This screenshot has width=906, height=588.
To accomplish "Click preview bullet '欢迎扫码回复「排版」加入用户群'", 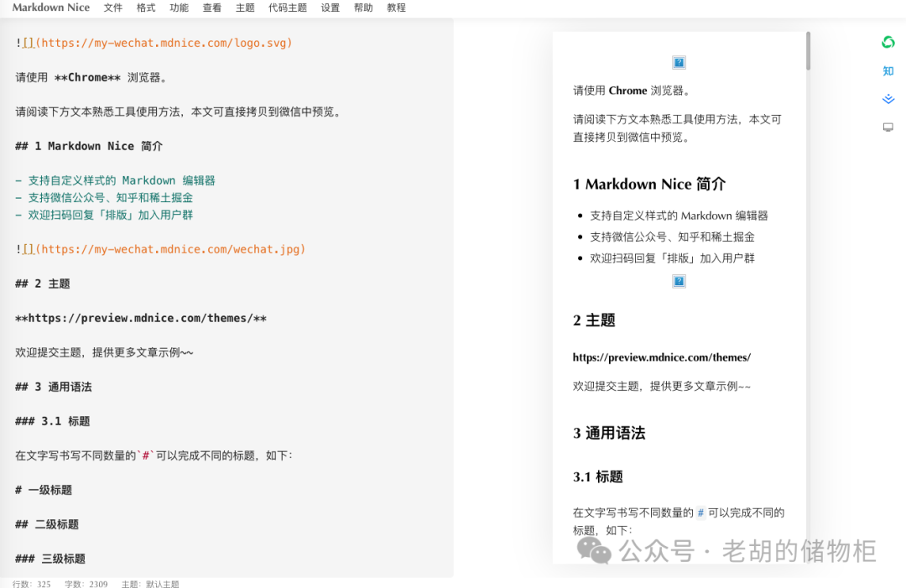I will 672,258.
